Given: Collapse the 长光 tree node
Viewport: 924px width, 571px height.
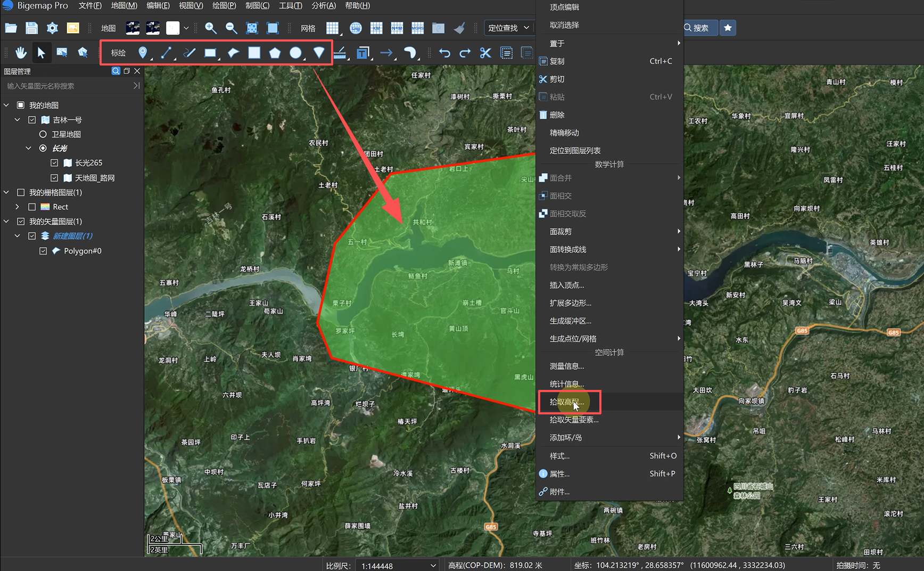Looking at the screenshot, I should 29,148.
